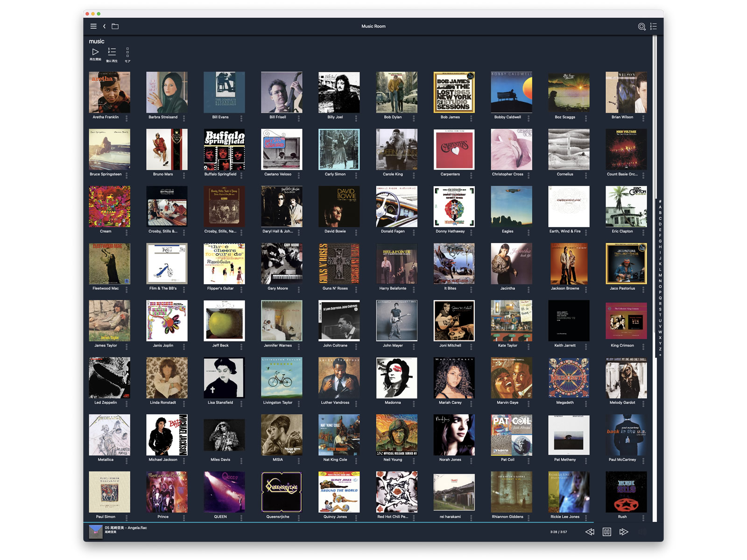Click the 'Fleetwood Mac' artist name

click(106, 288)
